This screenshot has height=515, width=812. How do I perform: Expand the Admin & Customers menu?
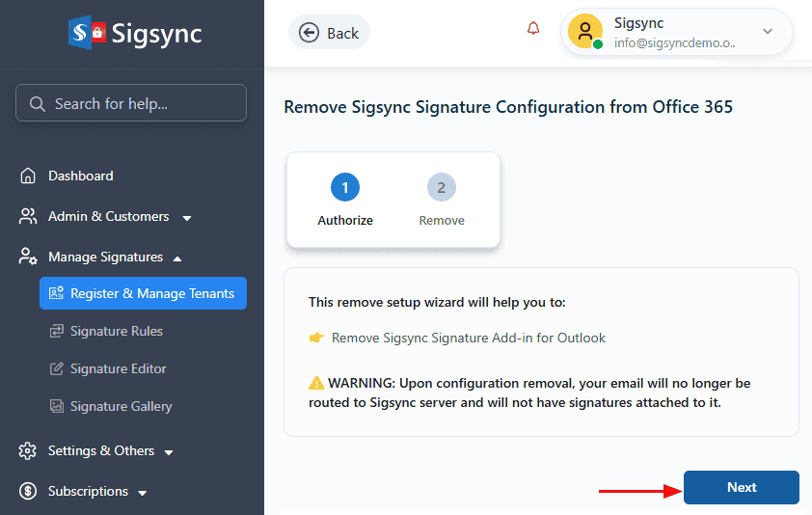[187, 217]
